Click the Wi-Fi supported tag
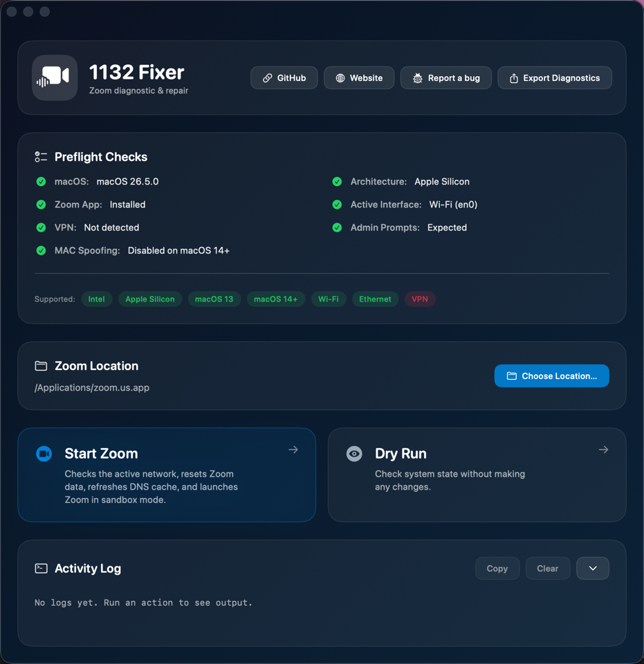The height and width of the screenshot is (664, 644). pos(328,299)
